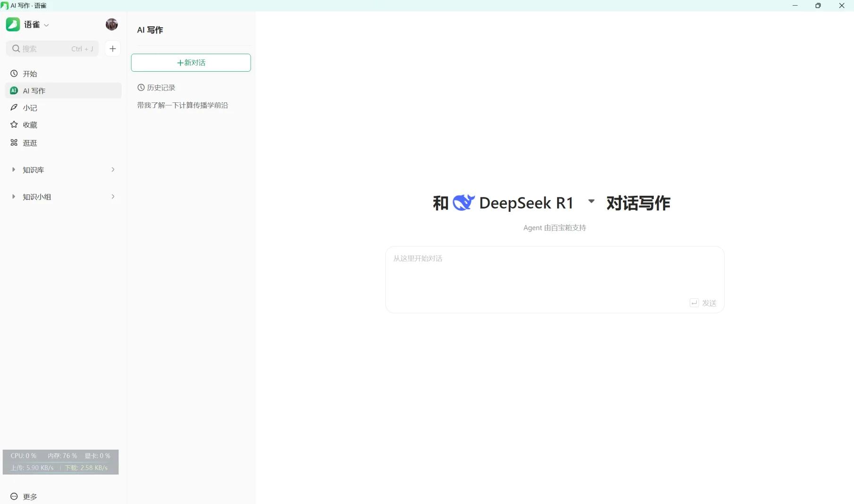Close the Yuque window
854x504 pixels.
click(x=842, y=6)
